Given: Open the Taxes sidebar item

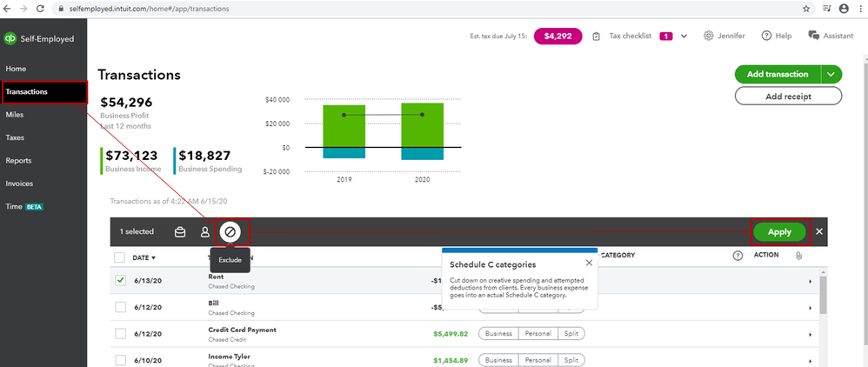Looking at the screenshot, I should tap(15, 137).
